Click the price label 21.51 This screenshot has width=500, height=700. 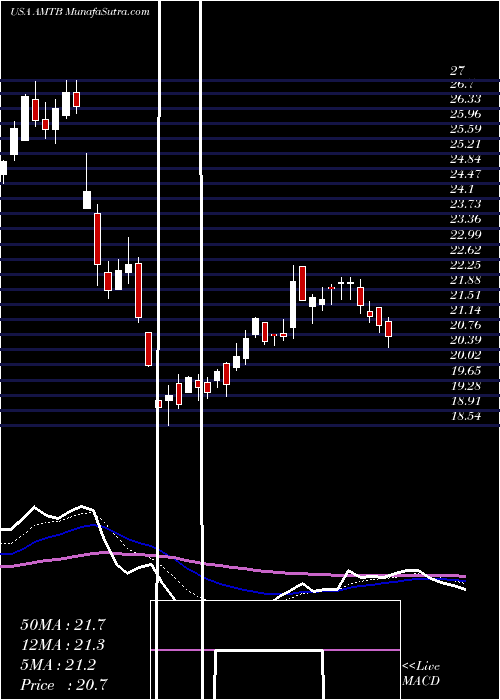[x=467, y=295]
